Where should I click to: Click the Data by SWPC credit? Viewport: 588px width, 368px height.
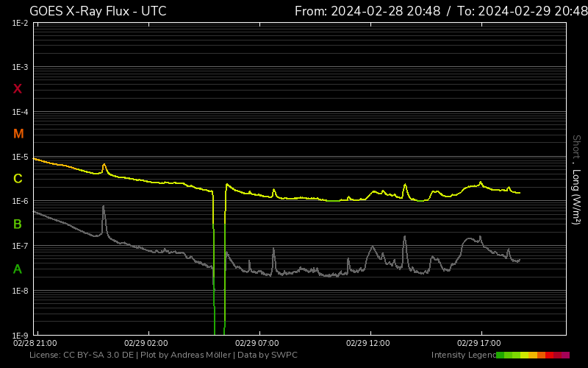(268, 355)
